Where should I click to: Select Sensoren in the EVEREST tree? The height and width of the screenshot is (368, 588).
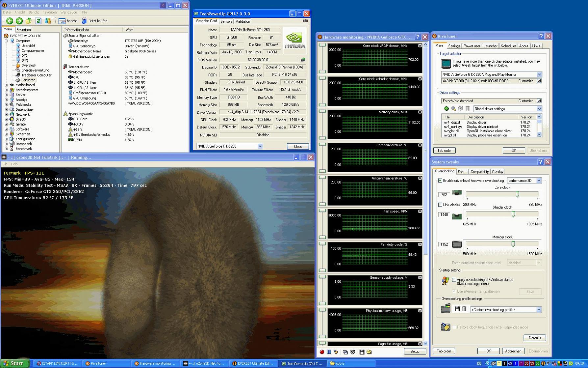coord(28,80)
